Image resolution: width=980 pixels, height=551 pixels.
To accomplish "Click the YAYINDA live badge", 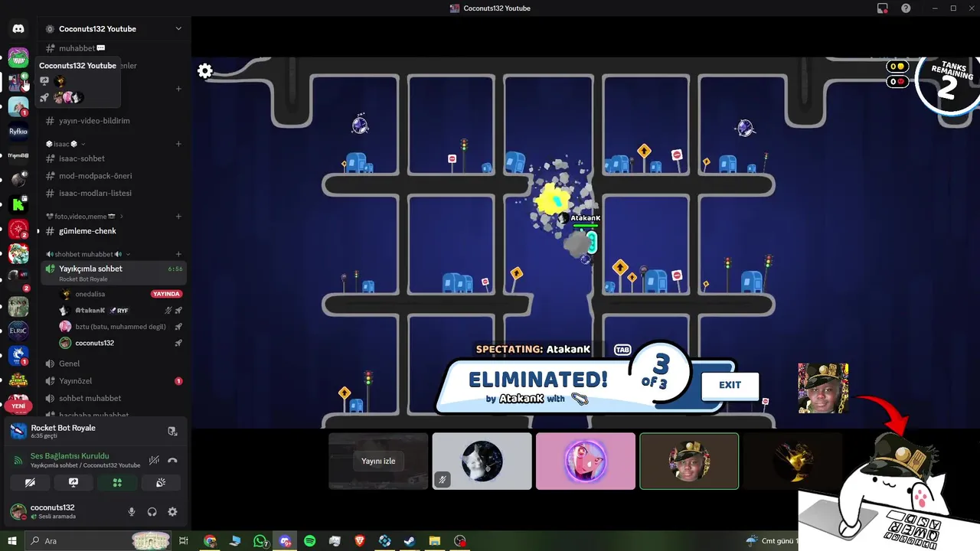I will (166, 294).
